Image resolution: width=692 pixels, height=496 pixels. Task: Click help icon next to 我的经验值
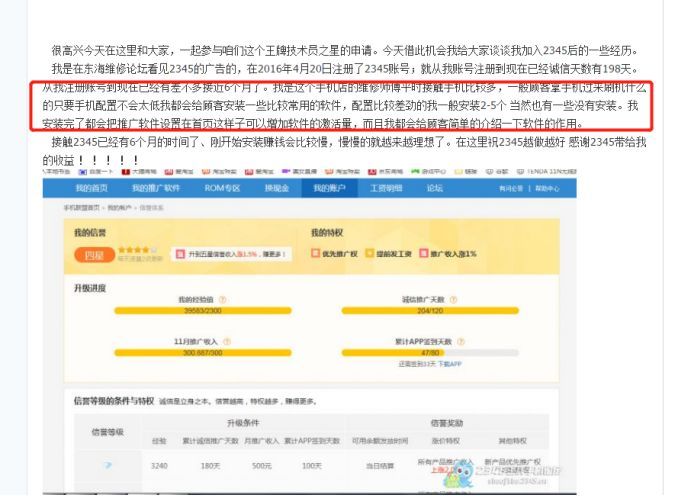(222, 300)
